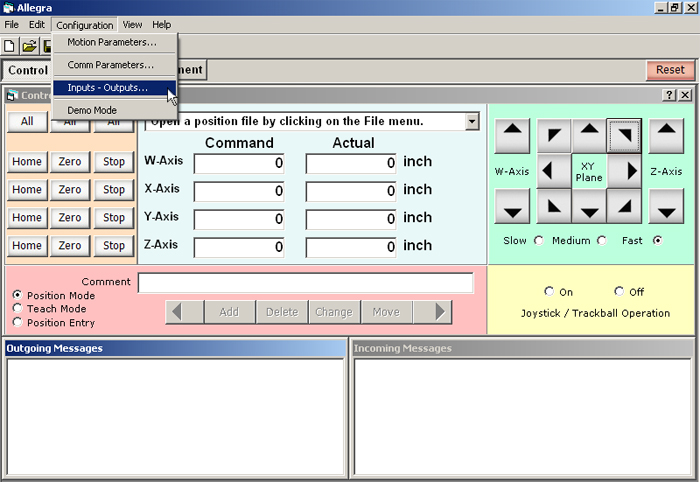
Task: Click the Move button
Action: pos(386,312)
